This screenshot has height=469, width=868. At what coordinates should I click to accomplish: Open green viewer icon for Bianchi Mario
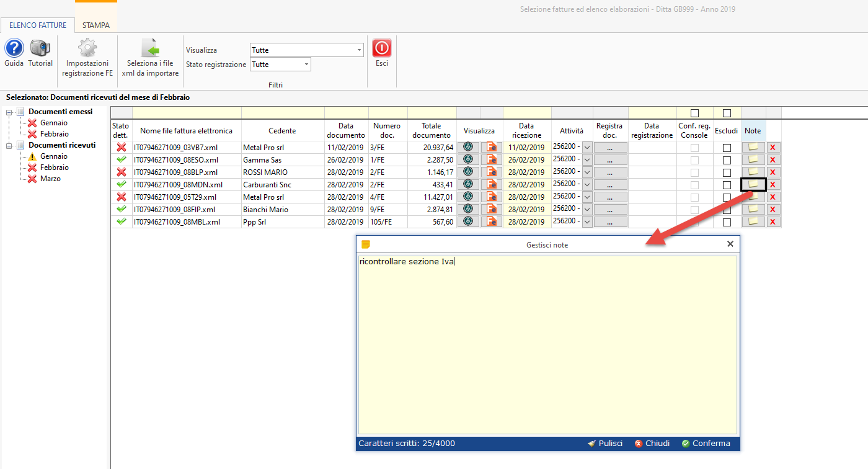coord(468,209)
